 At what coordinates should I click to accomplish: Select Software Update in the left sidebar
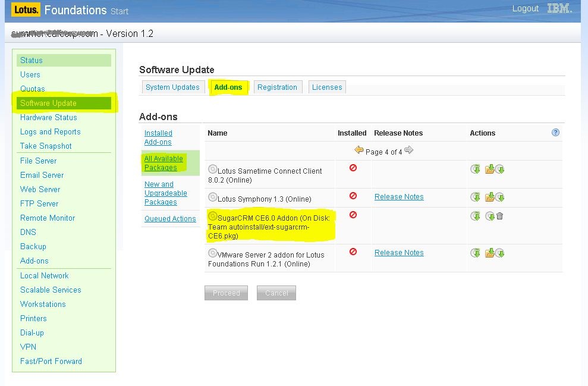pos(64,103)
